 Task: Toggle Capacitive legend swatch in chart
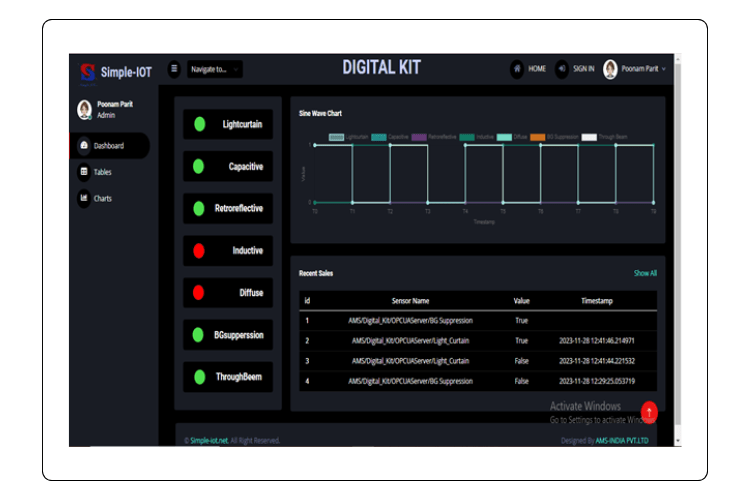click(379, 137)
